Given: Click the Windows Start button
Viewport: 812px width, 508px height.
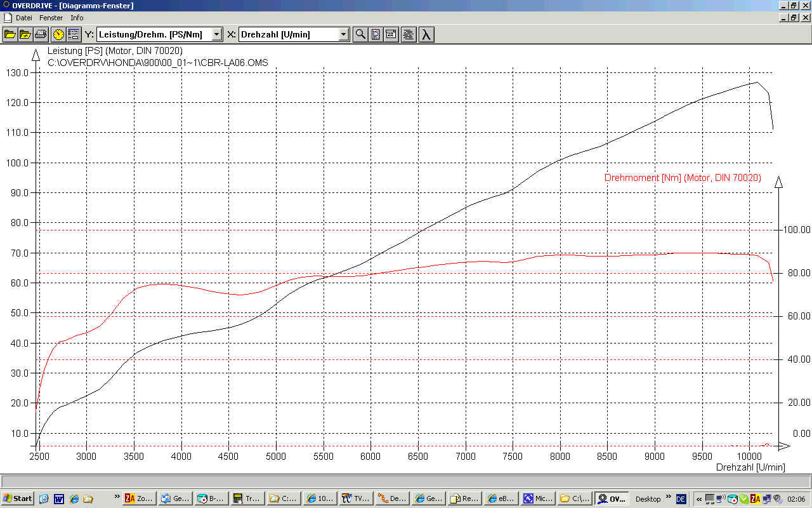Looking at the screenshot, I should [x=18, y=498].
